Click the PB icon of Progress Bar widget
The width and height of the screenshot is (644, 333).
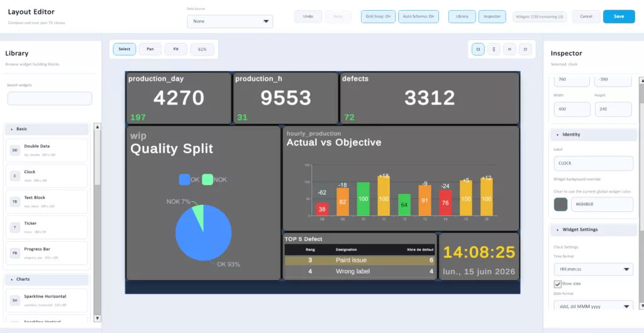click(15, 253)
